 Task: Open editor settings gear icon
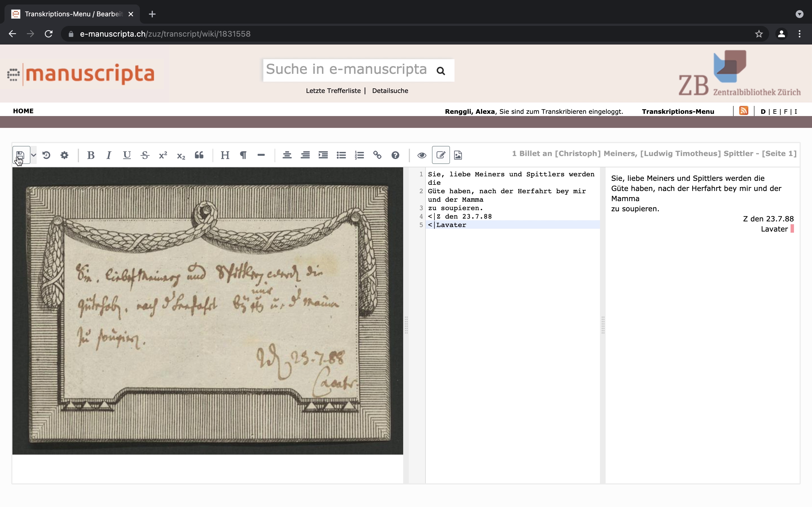(64, 155)
